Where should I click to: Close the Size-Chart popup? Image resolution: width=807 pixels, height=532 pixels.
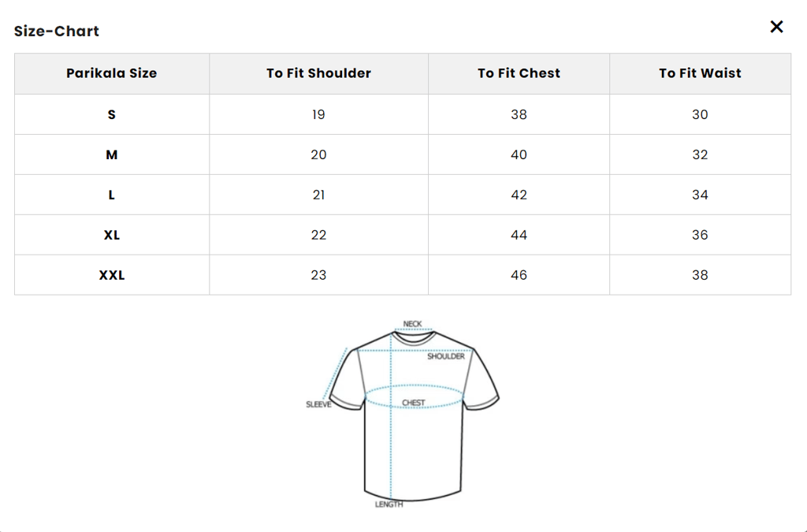point(776,27)
